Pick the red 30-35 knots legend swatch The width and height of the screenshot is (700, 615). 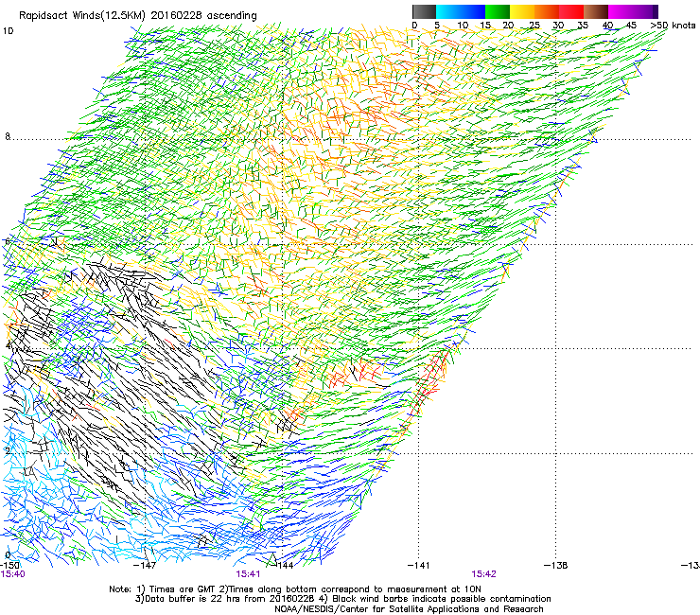(571, 11)
